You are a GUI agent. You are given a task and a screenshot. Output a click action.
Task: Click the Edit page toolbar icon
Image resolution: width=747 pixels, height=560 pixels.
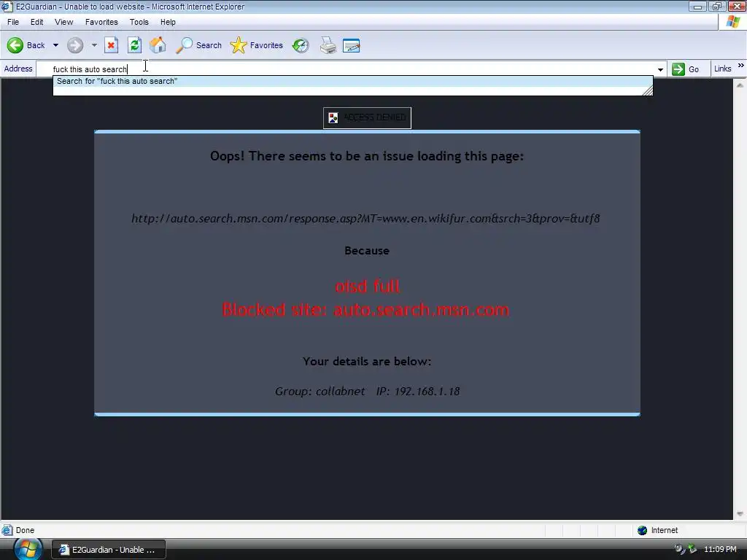click(x=351, y=45)
